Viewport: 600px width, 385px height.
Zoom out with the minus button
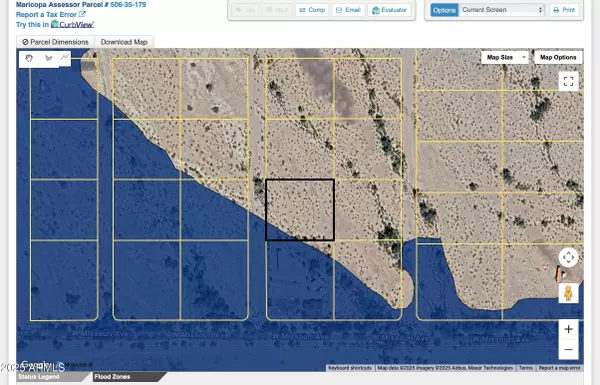568,349
